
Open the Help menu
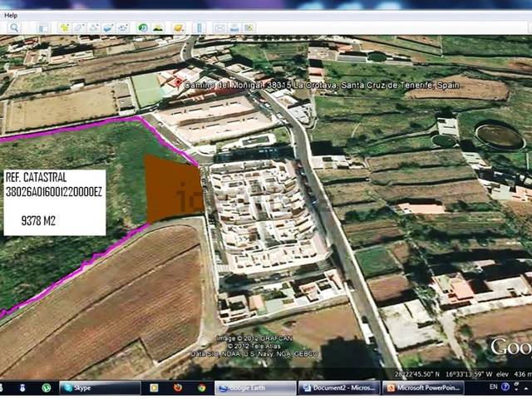coord(11,16)
